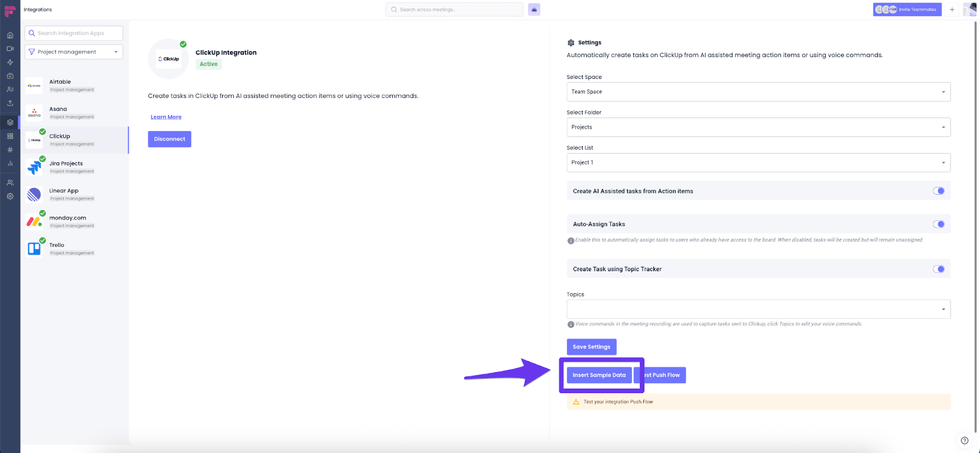Click the Active status badge
980x453 pixels.
click(x=209, y=64)
